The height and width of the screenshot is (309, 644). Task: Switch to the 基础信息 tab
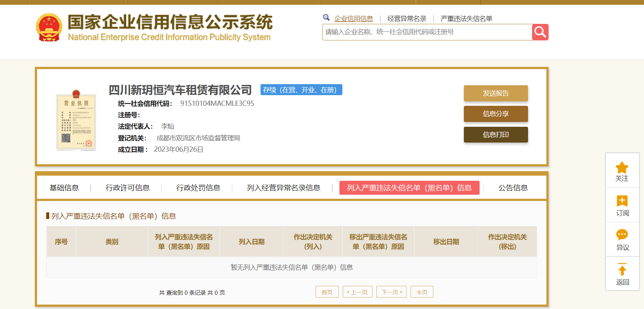point(64,188)
